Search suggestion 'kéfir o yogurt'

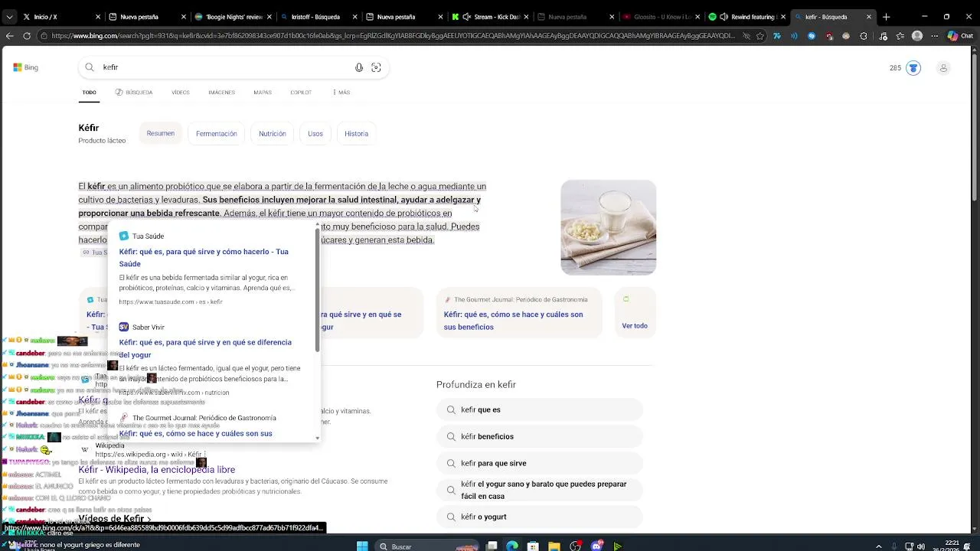click(540, 517)
